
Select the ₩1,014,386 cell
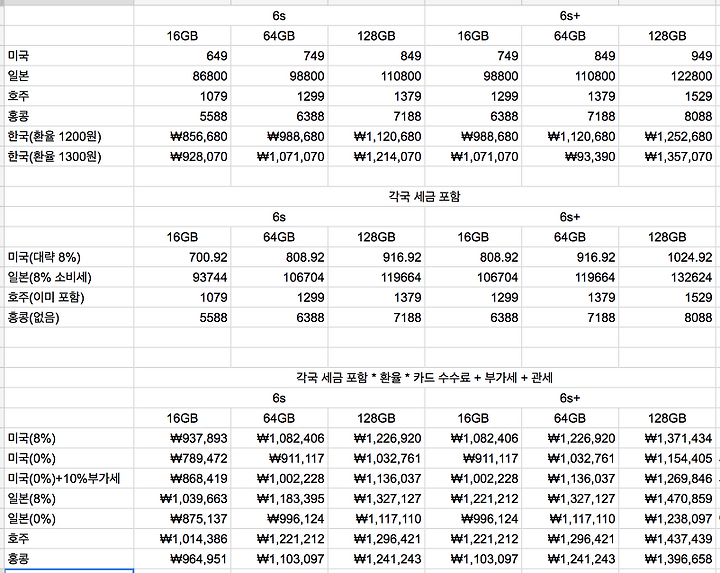point(182,539)
